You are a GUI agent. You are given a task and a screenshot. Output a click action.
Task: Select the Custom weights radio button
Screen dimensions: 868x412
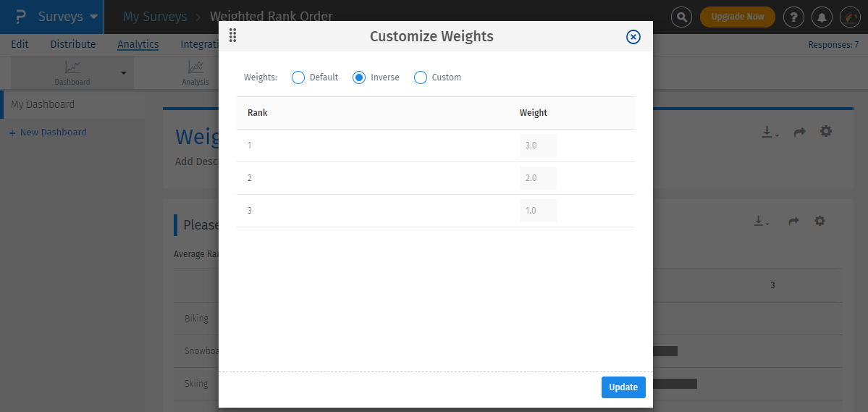(x=420, y=77)
